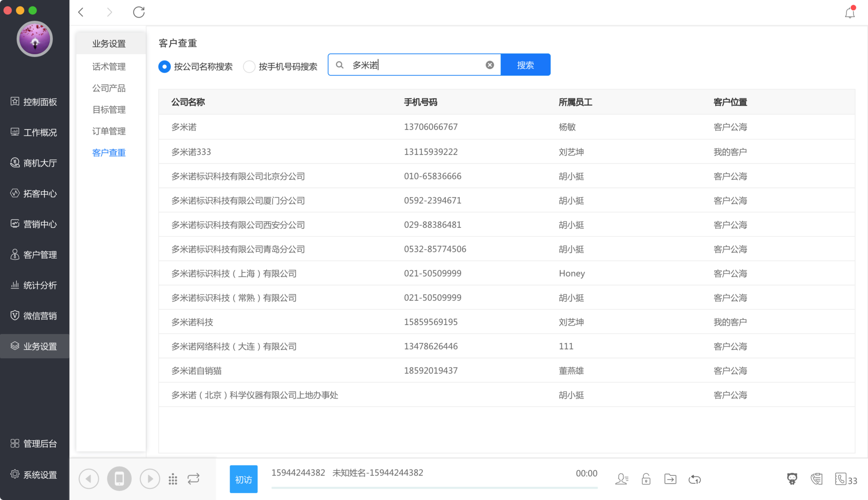Viewport: 868px width, 500px height.
Task: Click employee name 董燕雄
Action: tap(571, 371)
